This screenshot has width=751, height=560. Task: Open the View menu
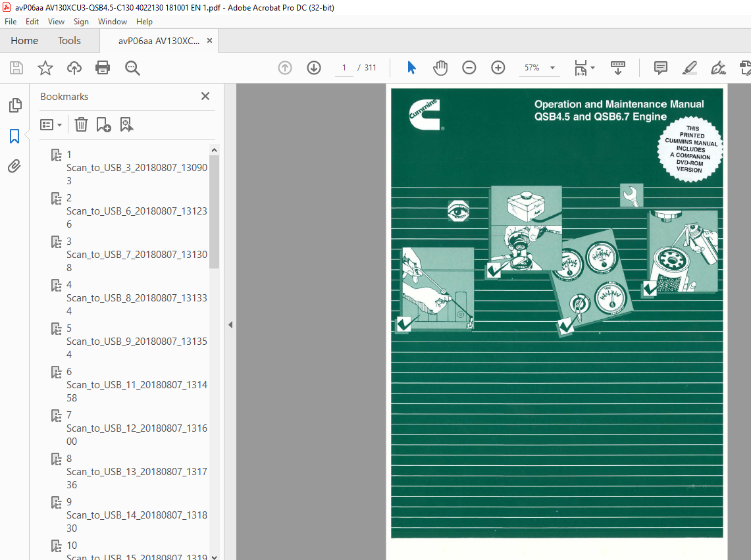(x=56, y=22)
